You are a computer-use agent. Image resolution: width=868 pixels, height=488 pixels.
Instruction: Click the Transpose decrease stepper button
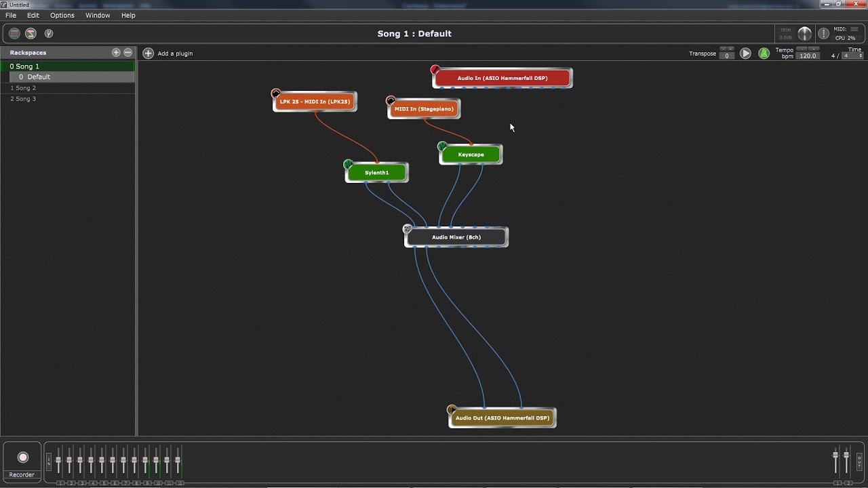pyautogui.click(x=723, y=49)
